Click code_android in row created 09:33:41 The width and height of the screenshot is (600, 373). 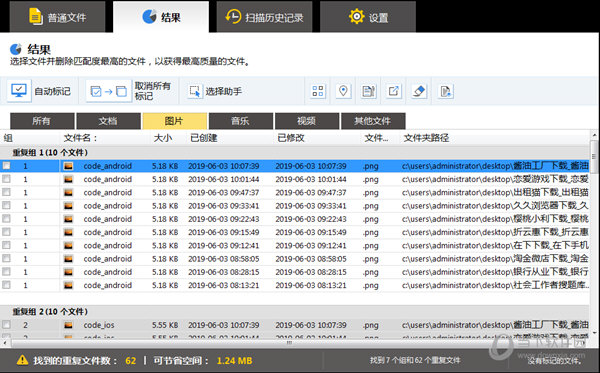click(108, 206)
